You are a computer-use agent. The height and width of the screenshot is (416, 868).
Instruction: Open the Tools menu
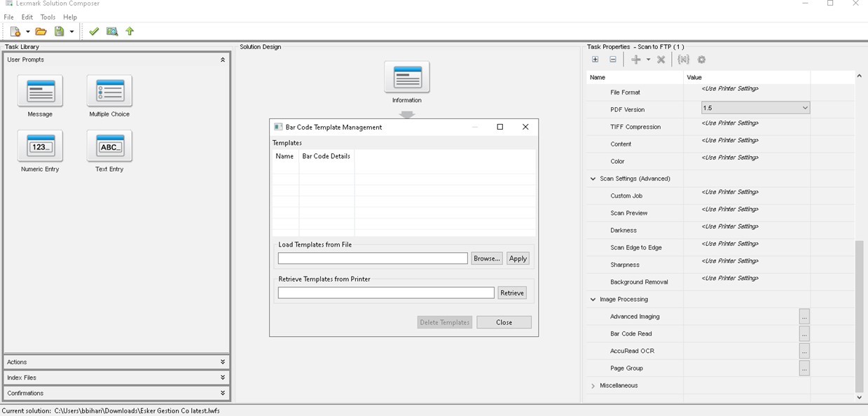tap(48, 17)
